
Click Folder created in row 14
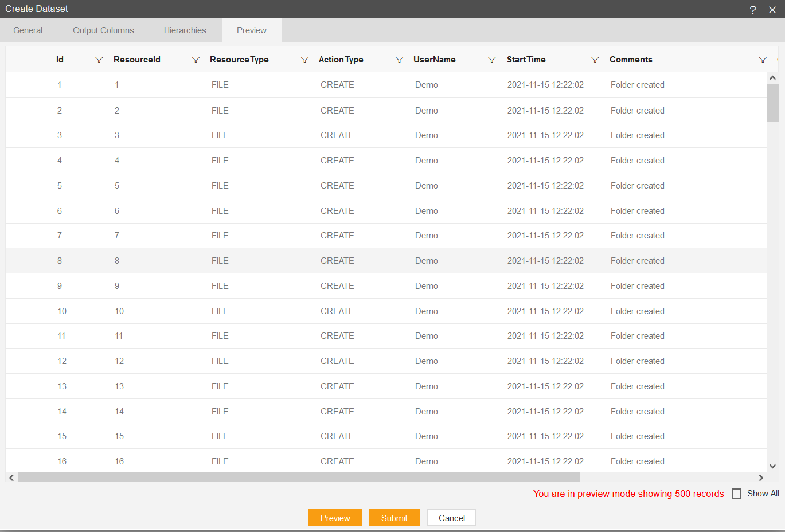click(638, 412)
